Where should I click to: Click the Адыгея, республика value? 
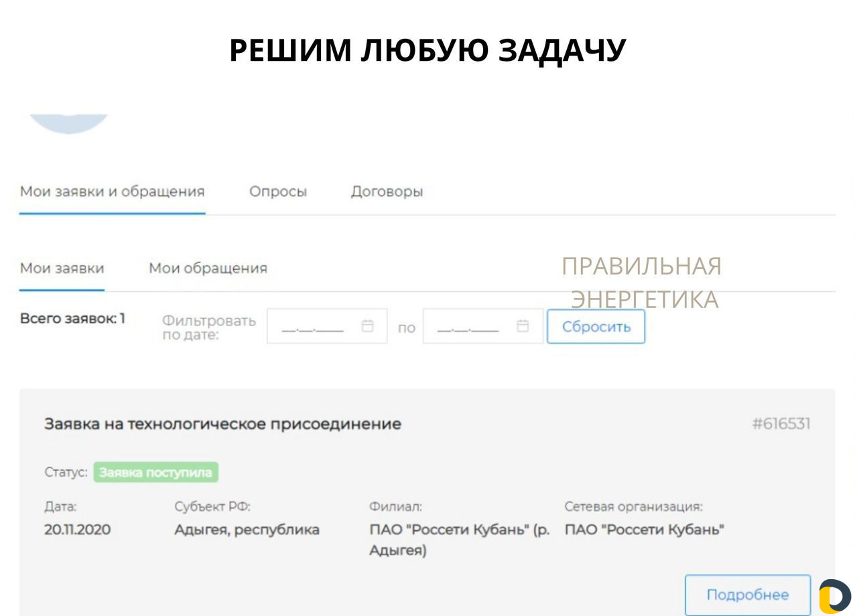pos(247,530)
